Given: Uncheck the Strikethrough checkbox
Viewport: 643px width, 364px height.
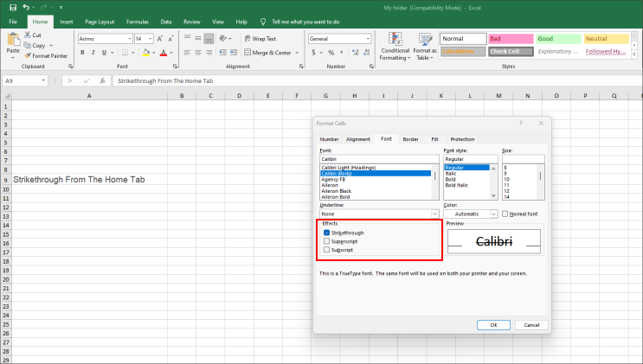Looking at the screenshot, I should tap(327, 233).
